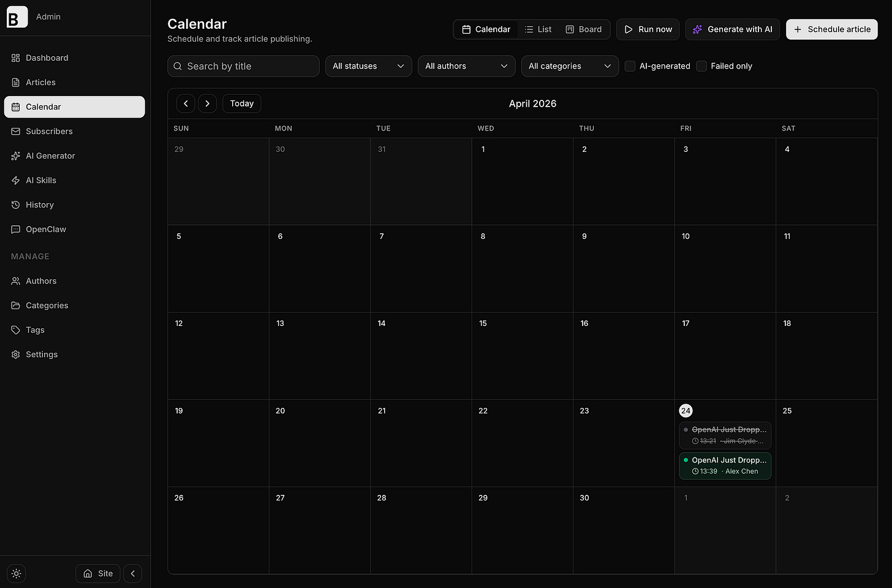Toggle light mode with the sun icon
Screen dimensions: 892x588
[16, 573]
